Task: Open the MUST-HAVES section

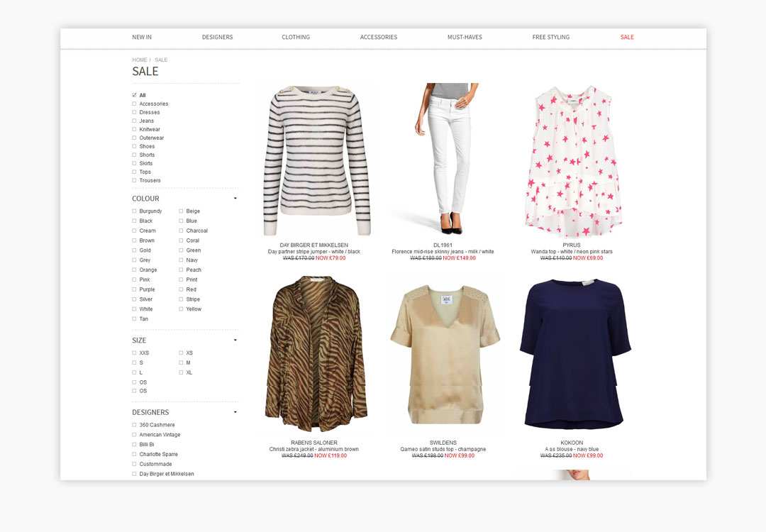Action: [x=465, y=37]
